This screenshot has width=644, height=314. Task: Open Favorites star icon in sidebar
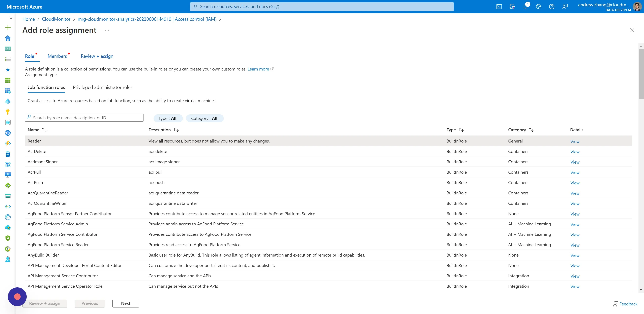click(8, 70)
